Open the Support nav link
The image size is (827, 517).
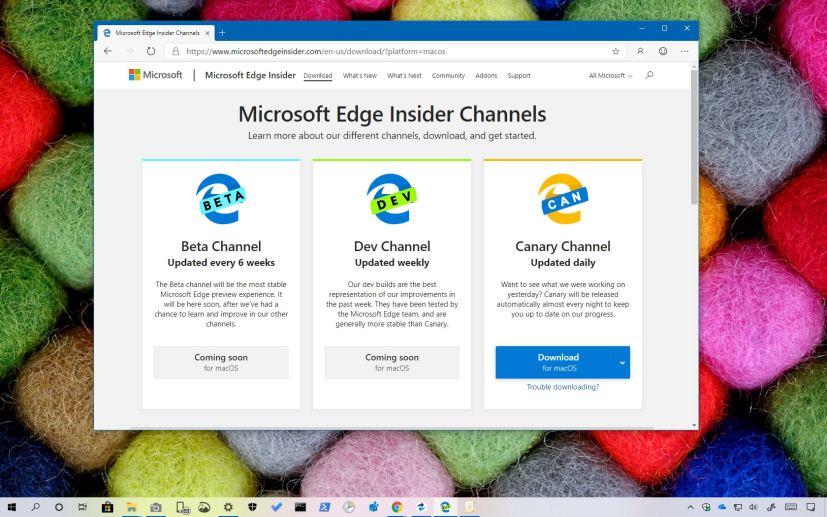tap(519, 75)
